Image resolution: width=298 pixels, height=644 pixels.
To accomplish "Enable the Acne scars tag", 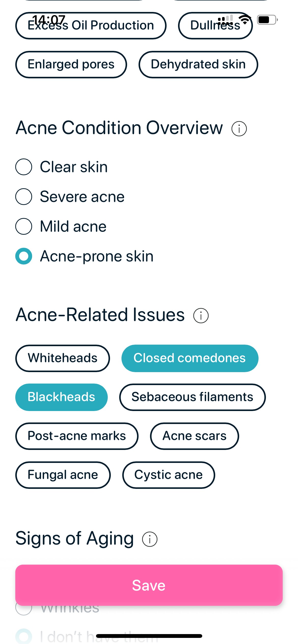I will (194, 436).
